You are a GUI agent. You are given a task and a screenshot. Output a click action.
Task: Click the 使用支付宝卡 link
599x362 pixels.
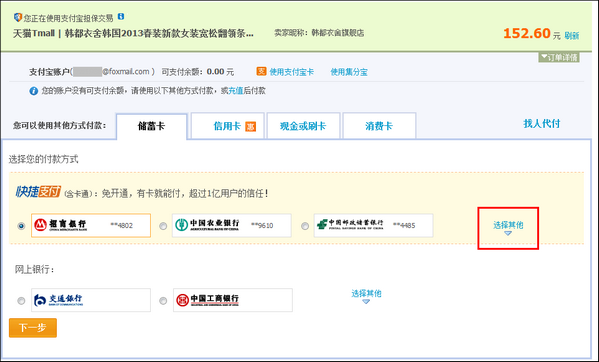[x=291, y=72]
